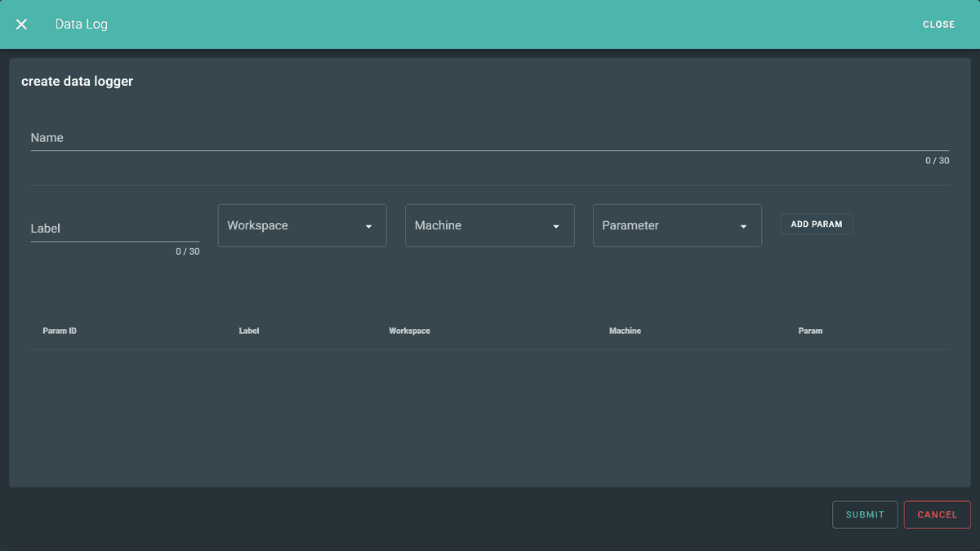Click the caret icon in Machine selector
The width and height of the screenshot is (980, 551).
tap(556, 226)
